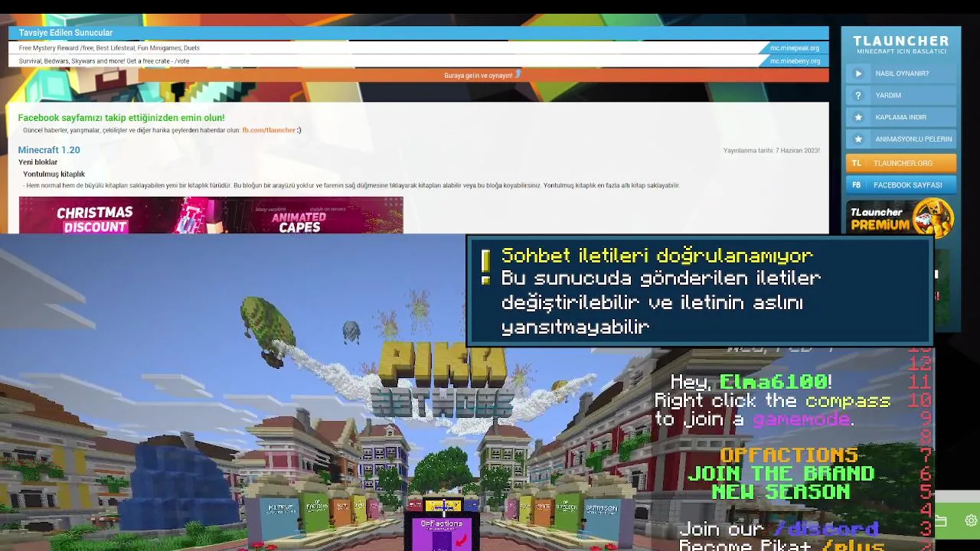
Task: Click the player name Elma6100 in game
Action: pyautogui.click(x=773, y=381)
